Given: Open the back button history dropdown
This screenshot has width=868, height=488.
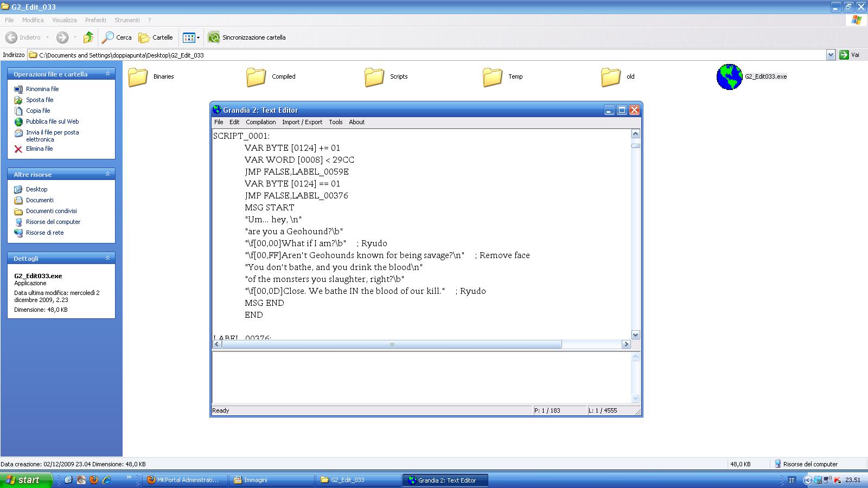Looking at the screenshot, I should click(47, 37).
